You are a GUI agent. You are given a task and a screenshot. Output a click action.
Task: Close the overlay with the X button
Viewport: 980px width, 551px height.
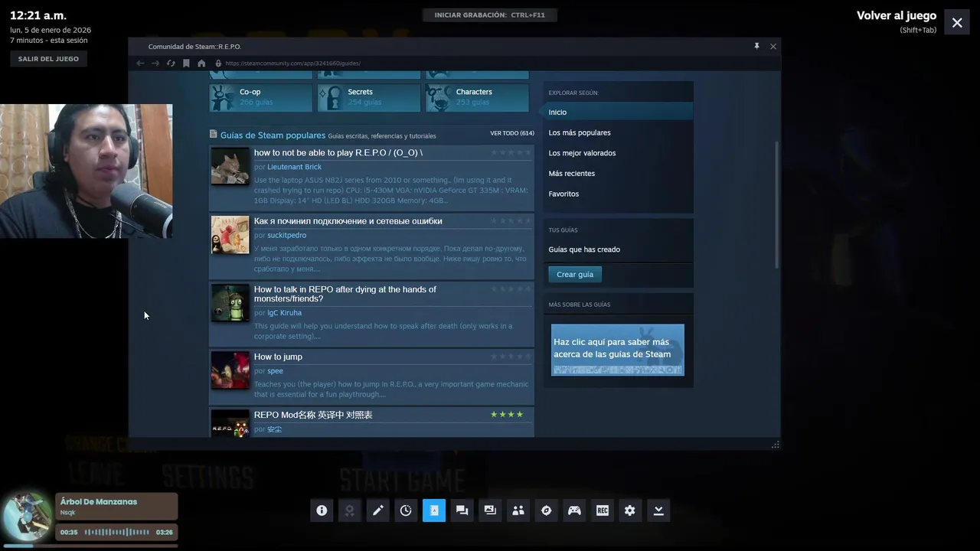point(957,23)
